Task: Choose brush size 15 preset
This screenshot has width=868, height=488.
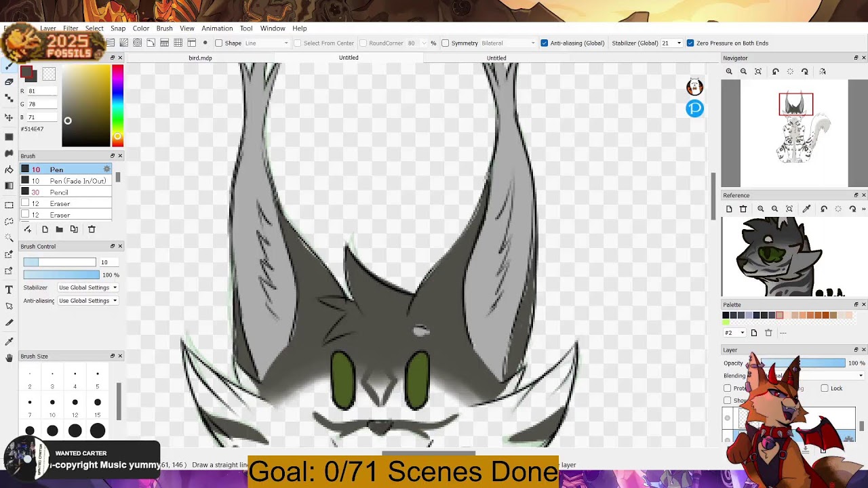Action: (98, 407)
